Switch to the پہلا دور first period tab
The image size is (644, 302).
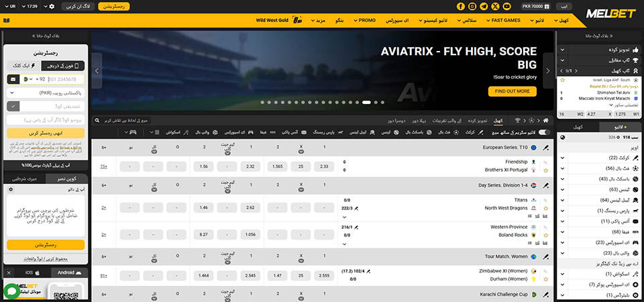pyautogui.click(x=419, y=121)
